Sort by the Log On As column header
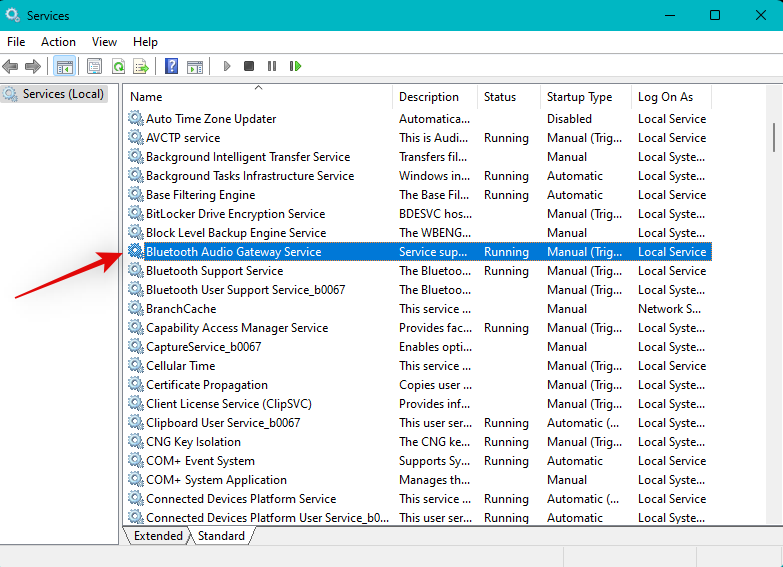 coord(671,97)
